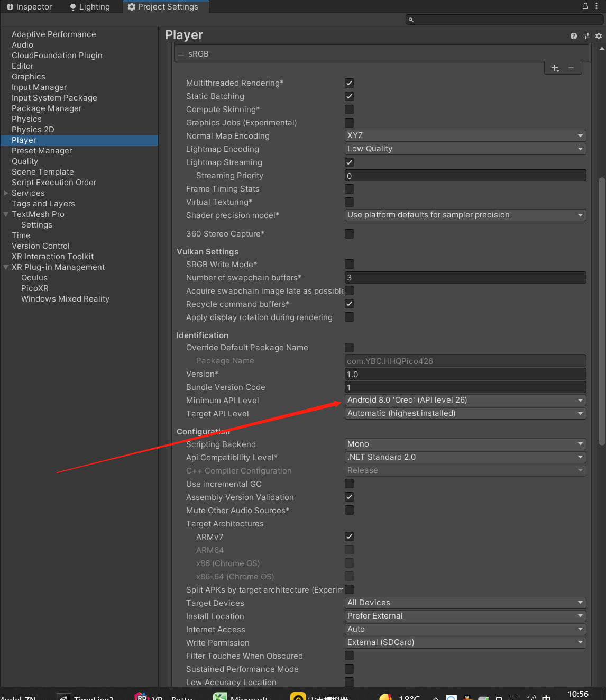
Task: Open Target API Level dropdown
Action: coord(465,413)
